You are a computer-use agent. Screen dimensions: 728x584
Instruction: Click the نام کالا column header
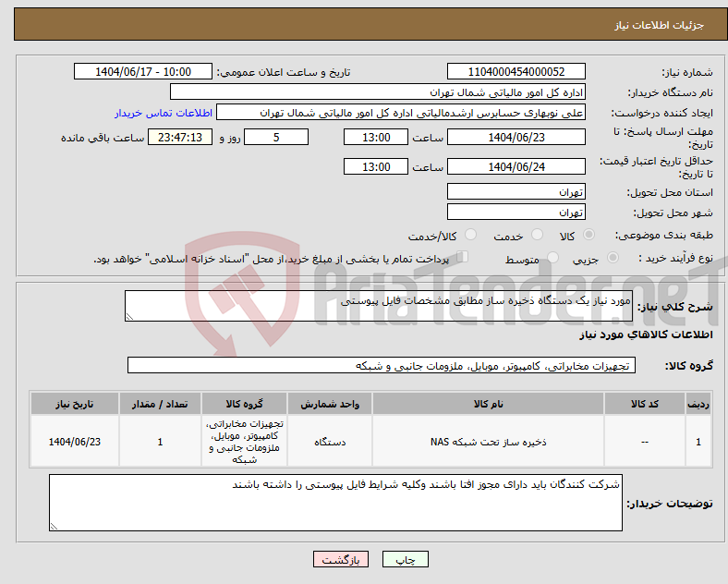[488, 404]
